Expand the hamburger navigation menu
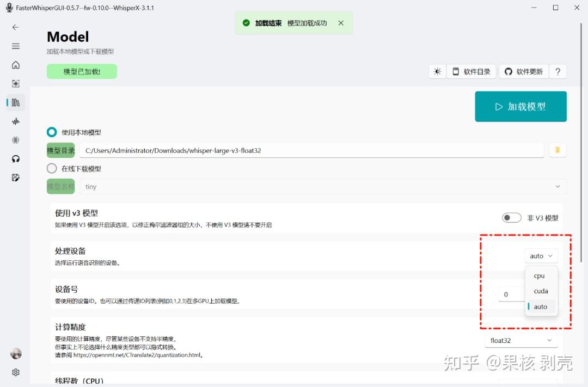Screen dimensions: 588x387 (15, 46)
